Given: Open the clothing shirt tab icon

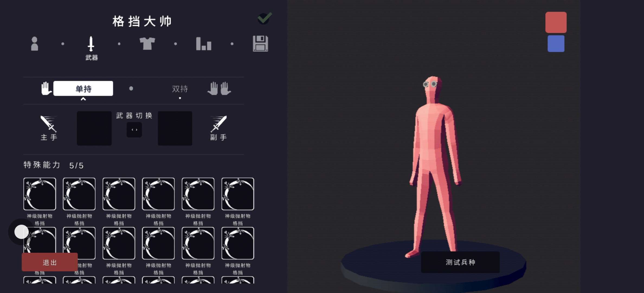Looking at the screenshot, I should pyautogui.click(x=147, y=44).
